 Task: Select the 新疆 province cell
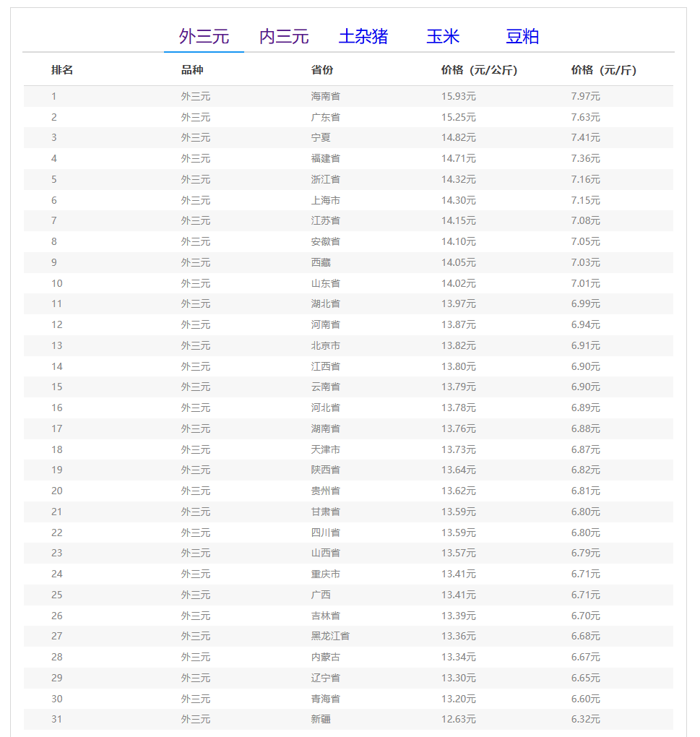coord(321,719)
